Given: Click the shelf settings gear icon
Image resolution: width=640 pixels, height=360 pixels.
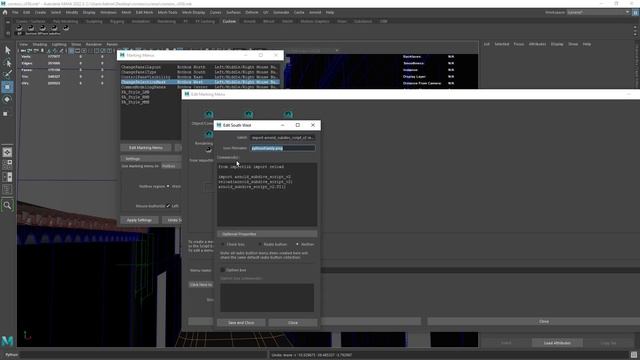Looking at the screenshot, I should 8,33.
